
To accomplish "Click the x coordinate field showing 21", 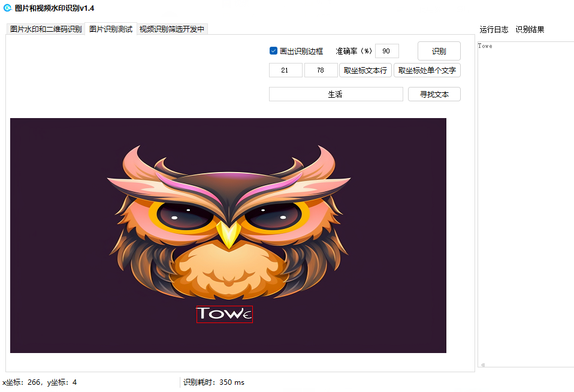I will tap(286, 70).
